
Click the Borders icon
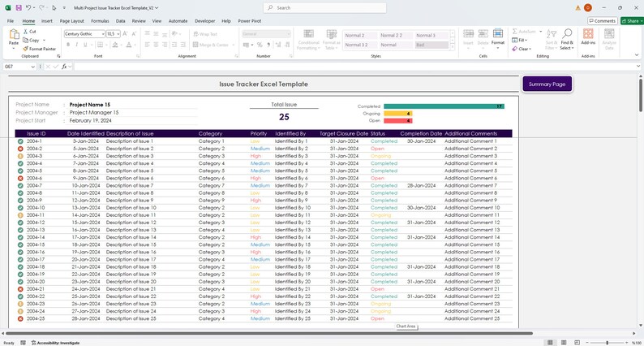point(100,45)
